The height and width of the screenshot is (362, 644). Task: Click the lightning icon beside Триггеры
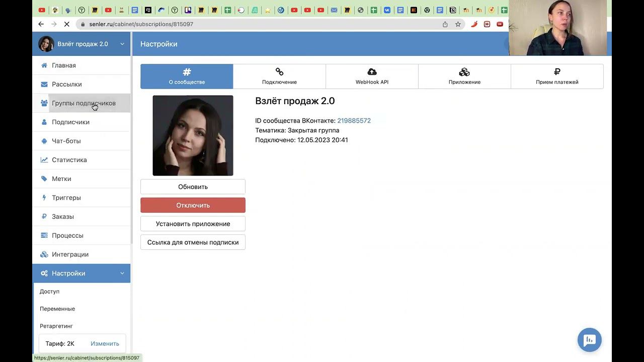pos(44,198)
